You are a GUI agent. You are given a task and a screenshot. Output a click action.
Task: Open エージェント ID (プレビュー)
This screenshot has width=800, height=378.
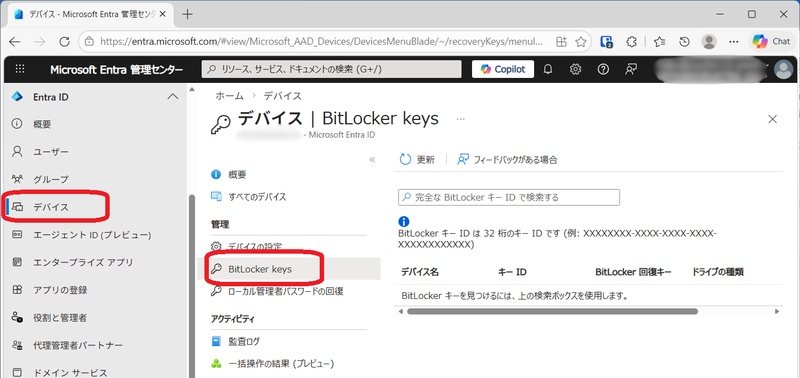[x=92, y=235]
